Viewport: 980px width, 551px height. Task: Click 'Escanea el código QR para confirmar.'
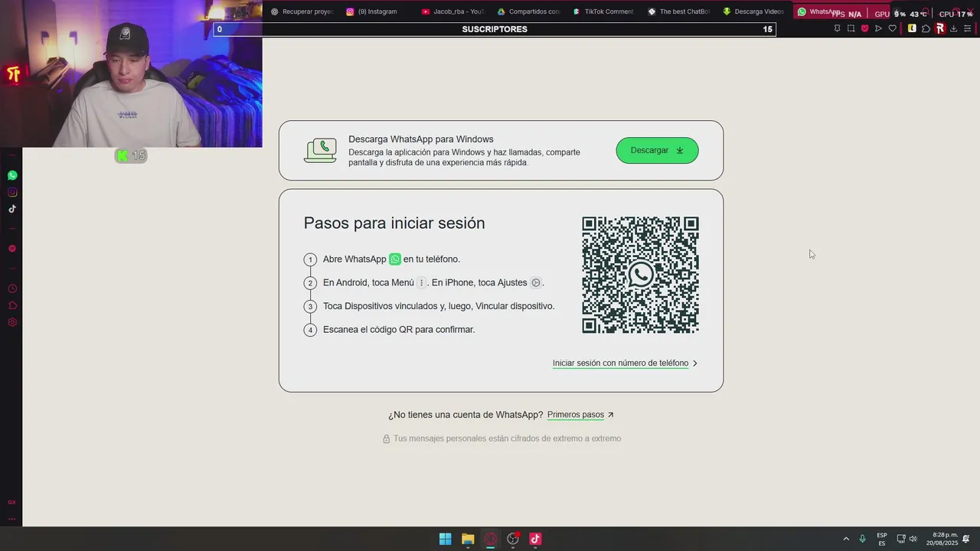399,330
